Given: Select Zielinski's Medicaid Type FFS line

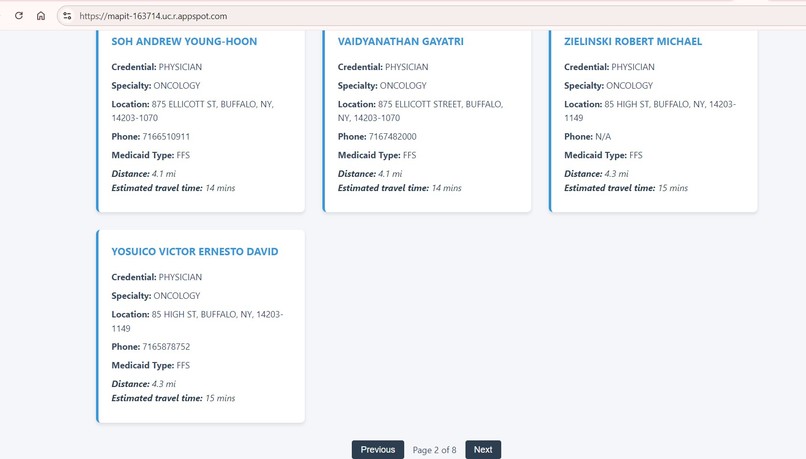Looking at the screenshot, I should [603, 155].
